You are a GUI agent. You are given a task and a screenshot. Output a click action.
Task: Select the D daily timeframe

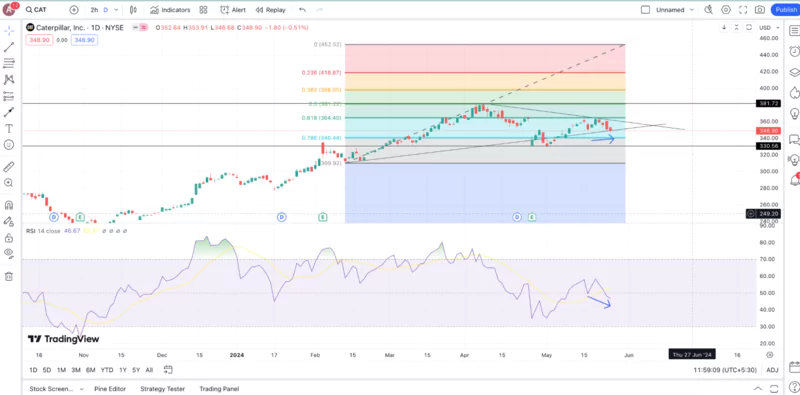coord(106,10)
